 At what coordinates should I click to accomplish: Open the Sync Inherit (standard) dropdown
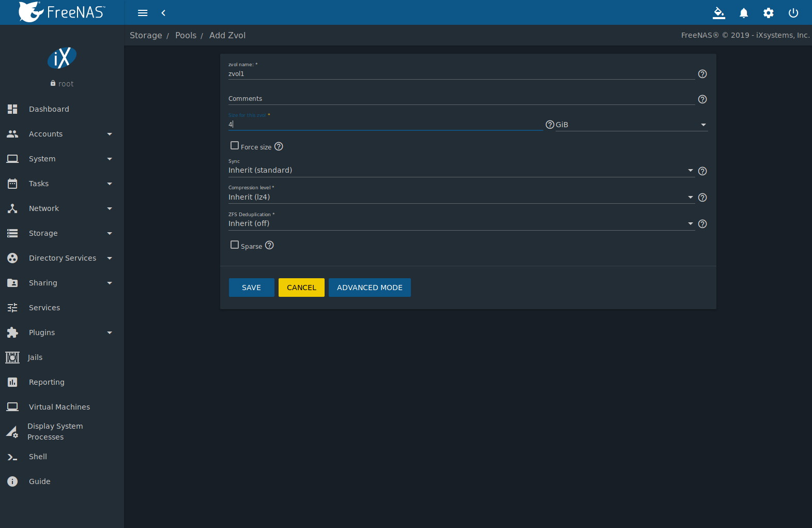tap(461, 170)
